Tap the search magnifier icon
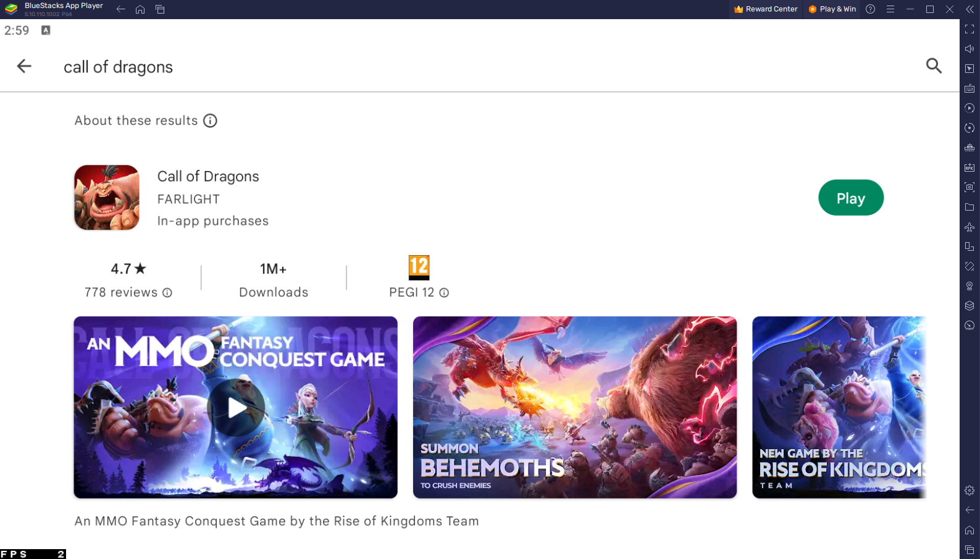Screen dimensions: 980x559 pyautogui.click(x=934, y=65)
